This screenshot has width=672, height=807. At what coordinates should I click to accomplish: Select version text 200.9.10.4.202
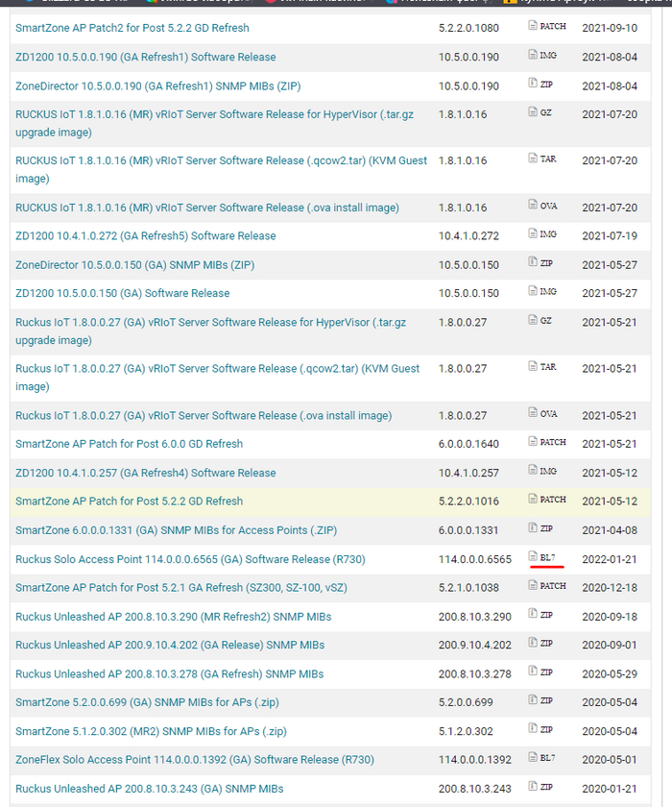(475, 645)
